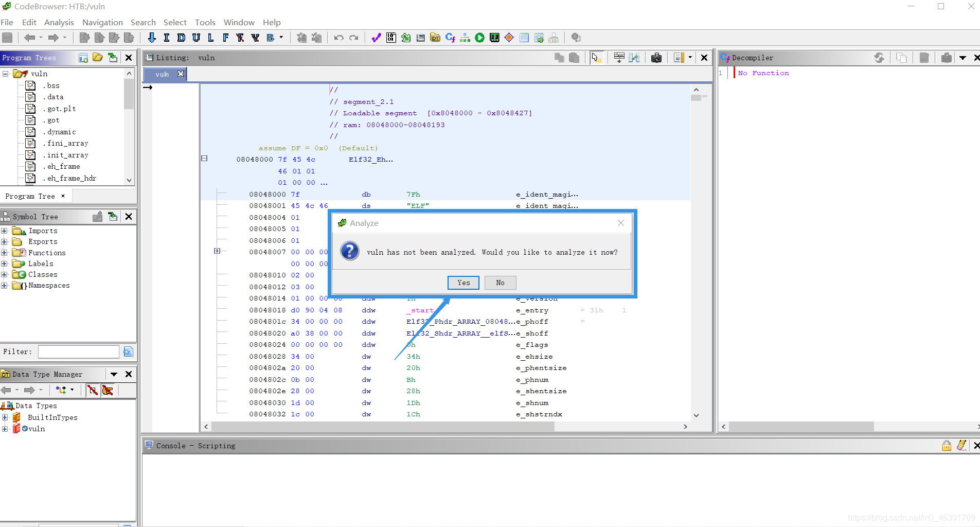Click the Redo toolbar icon
980x527 pixels.
353,38
